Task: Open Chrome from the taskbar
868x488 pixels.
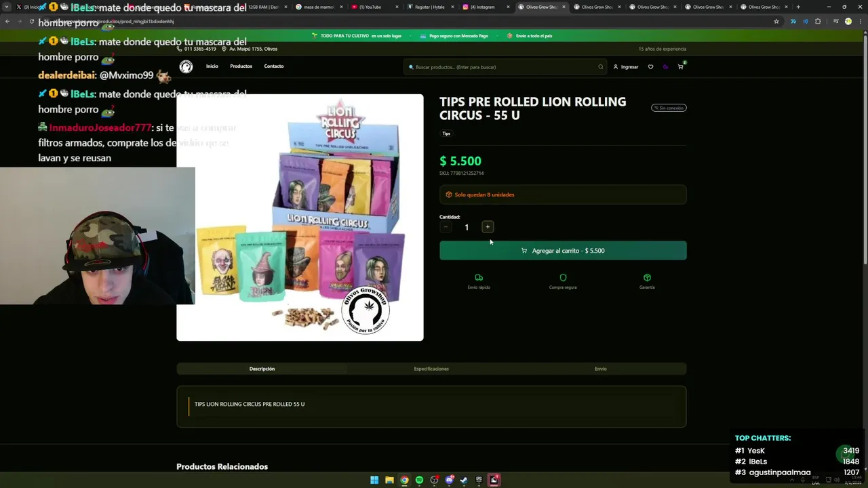Action: click(x=404, y=480)
